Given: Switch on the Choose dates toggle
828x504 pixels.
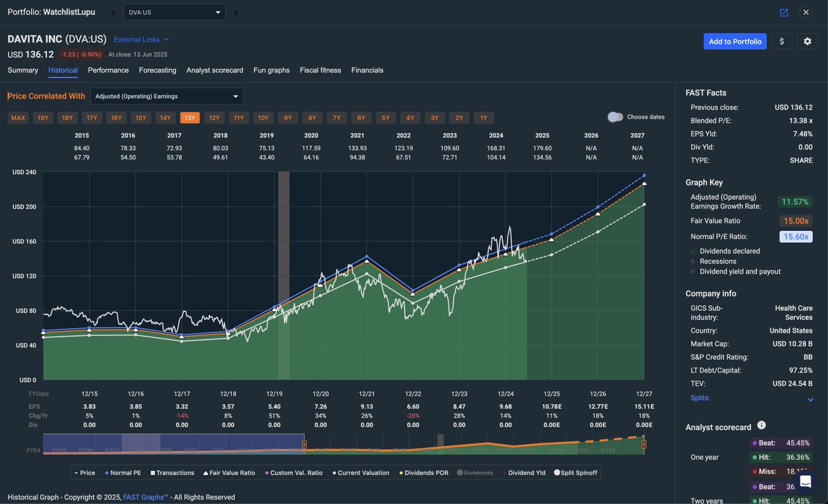Looking at the screenshot, I should [615, 117].
